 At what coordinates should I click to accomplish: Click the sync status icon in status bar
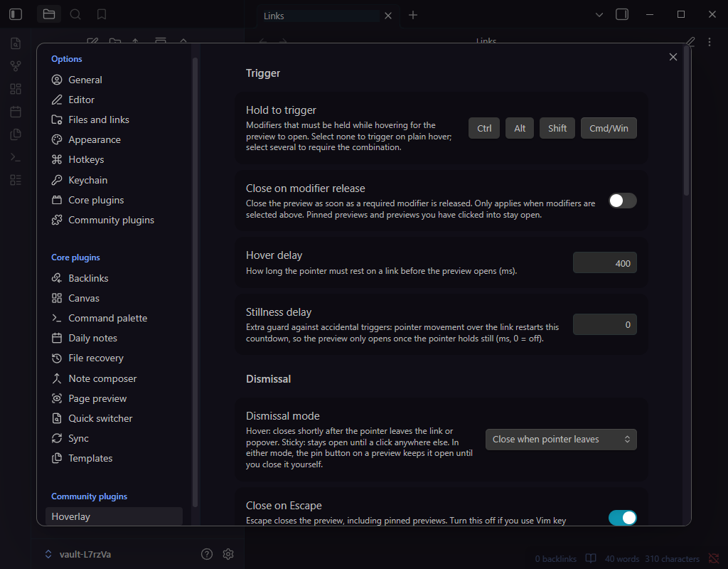[x=714, y=558]
